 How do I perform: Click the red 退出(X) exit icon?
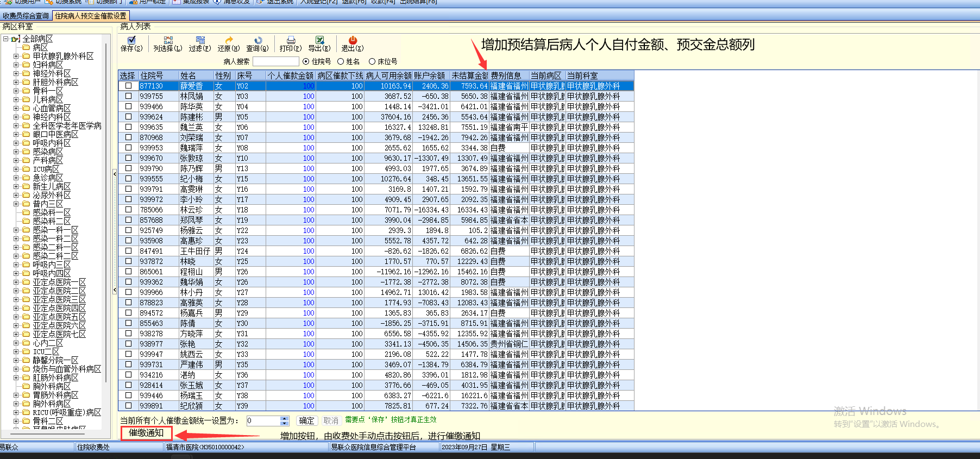point(353,41)
